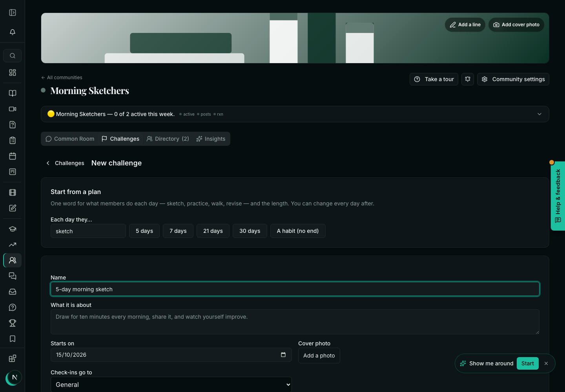The image size is (565, 392).
Task: Click the bookmark icon in sidebar
Action: tap(13, 339)
